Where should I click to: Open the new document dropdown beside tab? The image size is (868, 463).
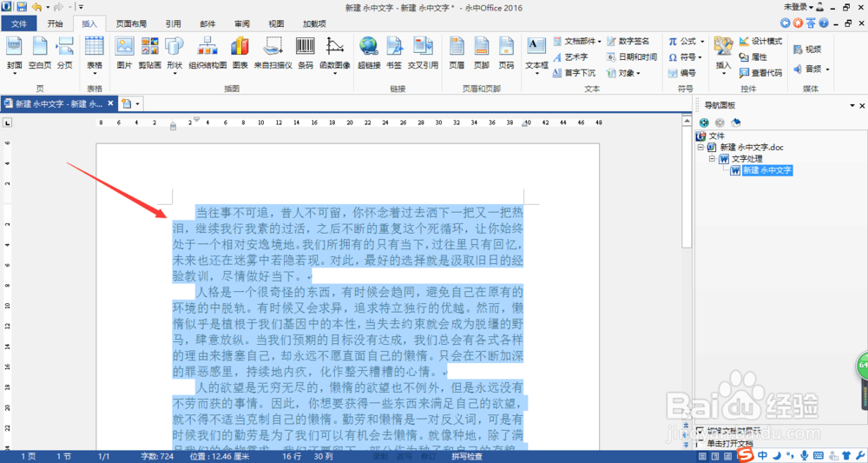tap(137, 103)
